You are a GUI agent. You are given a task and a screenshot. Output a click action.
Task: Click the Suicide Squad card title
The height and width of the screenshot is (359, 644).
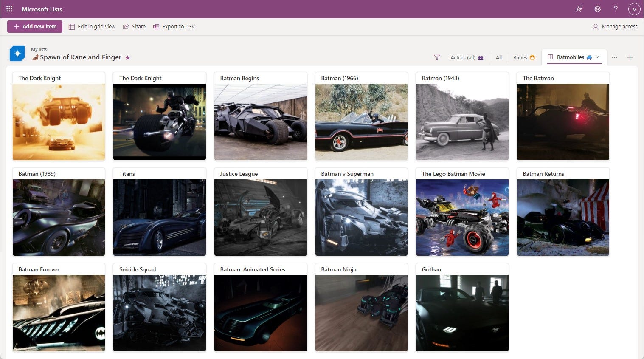coord(138,269)
